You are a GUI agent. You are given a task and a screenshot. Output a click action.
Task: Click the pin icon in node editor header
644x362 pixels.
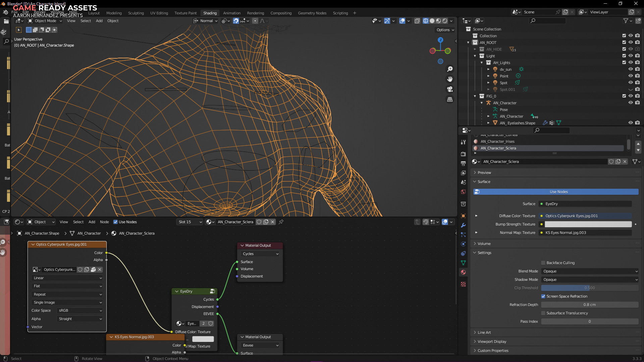point(281,222)
